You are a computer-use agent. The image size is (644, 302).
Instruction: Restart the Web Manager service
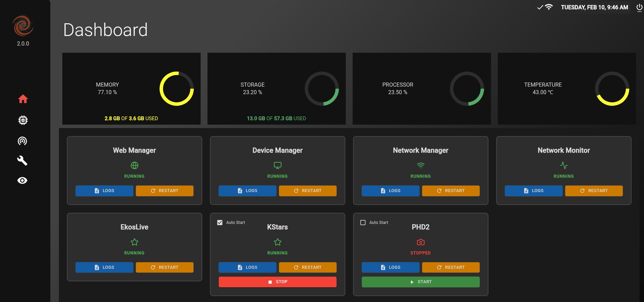pos(165,191)
